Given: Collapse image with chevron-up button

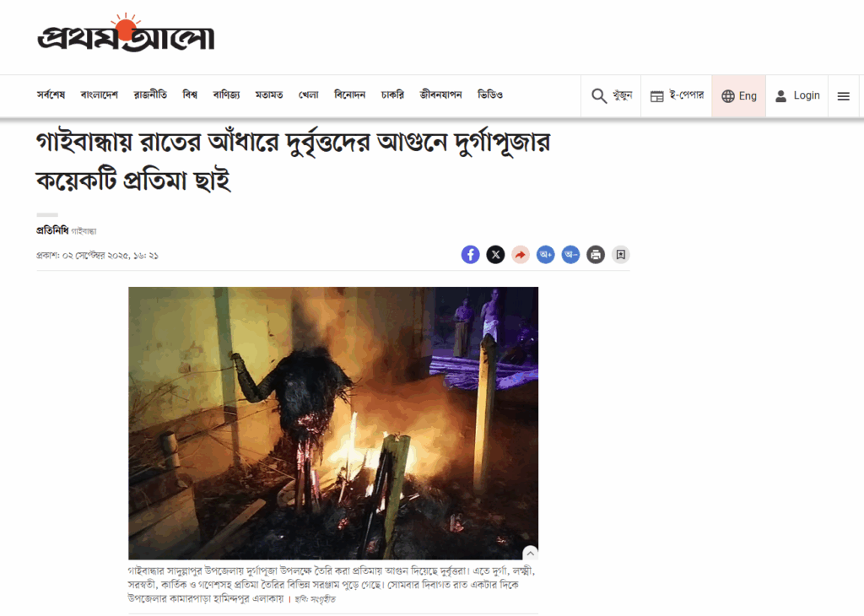Looking at the screenshot, I should (530, 553).
